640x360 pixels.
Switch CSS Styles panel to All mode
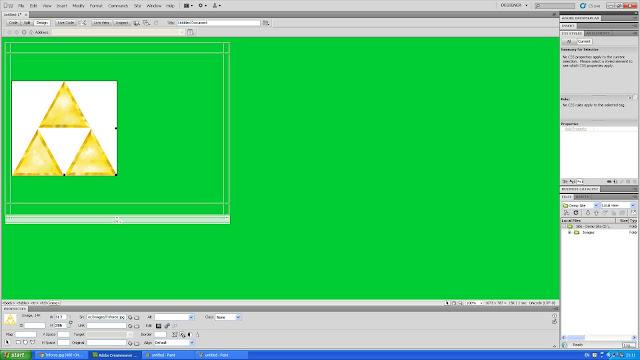[x=569, y=41]
